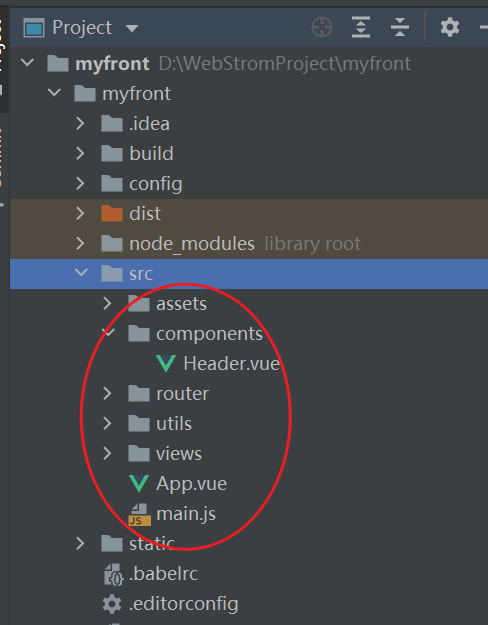The image size is (488, 625).
Task: Collapse the nested myfront folder
Action: click(54, 92)
